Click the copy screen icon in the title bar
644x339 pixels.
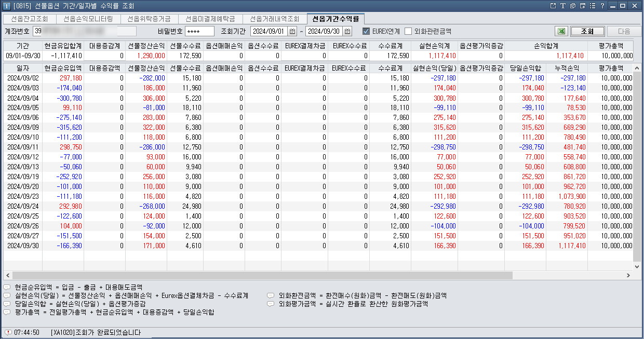pyautogui.click(x=573, y=6)
